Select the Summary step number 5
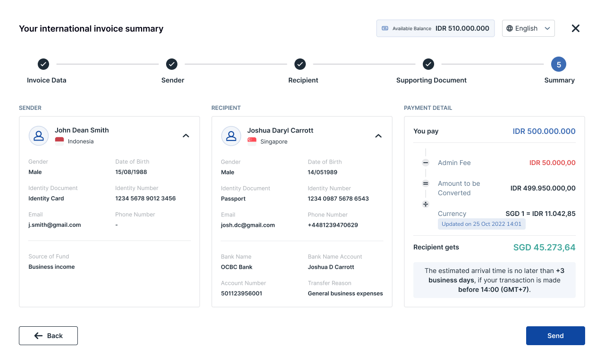This screenshot has height=364, width=604. 559,65
